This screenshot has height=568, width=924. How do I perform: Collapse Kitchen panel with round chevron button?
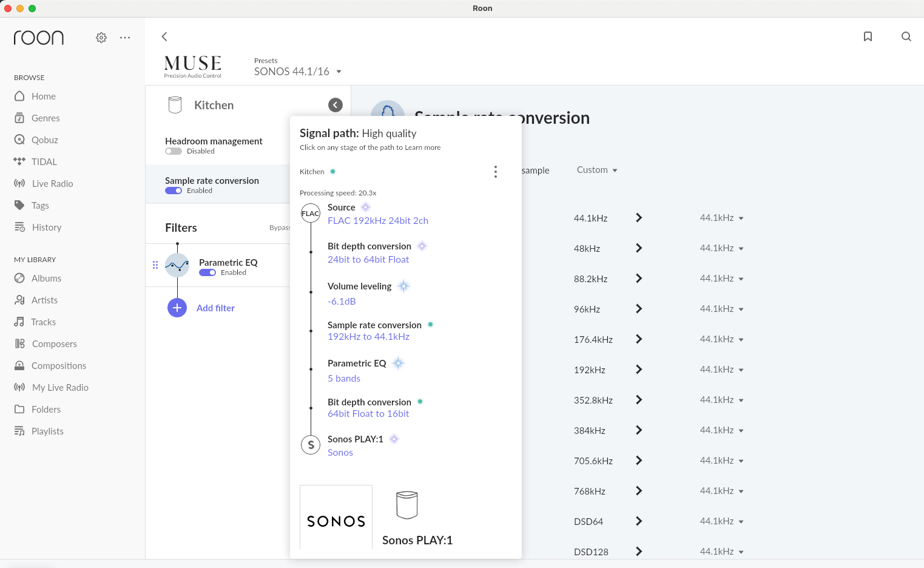336,105
